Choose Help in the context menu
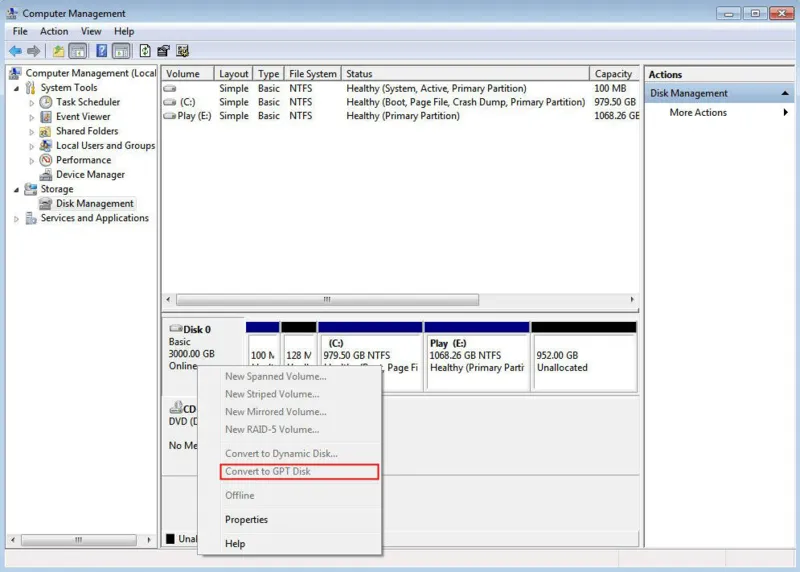The height and width of the screenshot is (572, 800). tap(235, 544)
